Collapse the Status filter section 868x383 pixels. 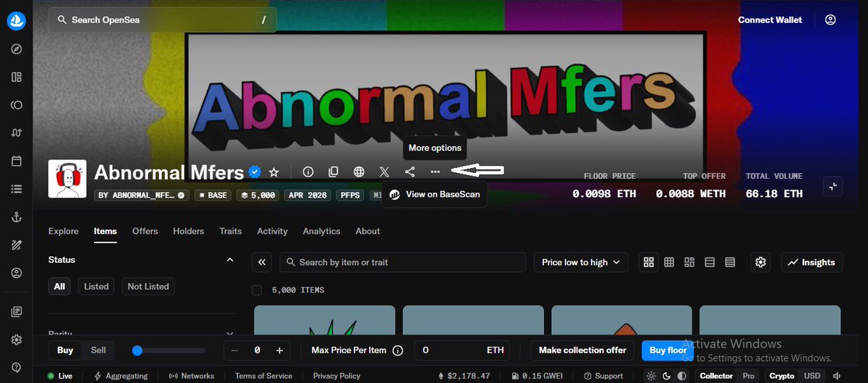[x=230, y=260]
